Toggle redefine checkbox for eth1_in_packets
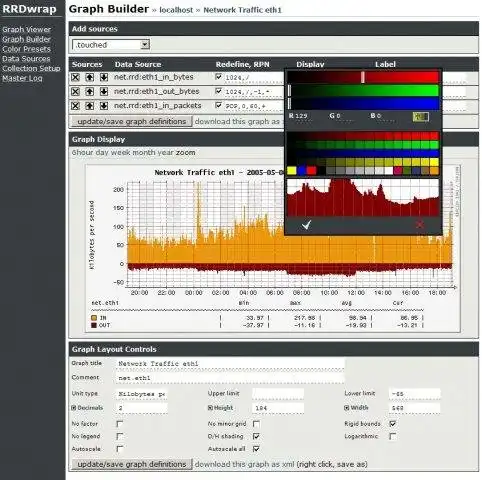This screenshot has width=482, height=480. [218, 105]
